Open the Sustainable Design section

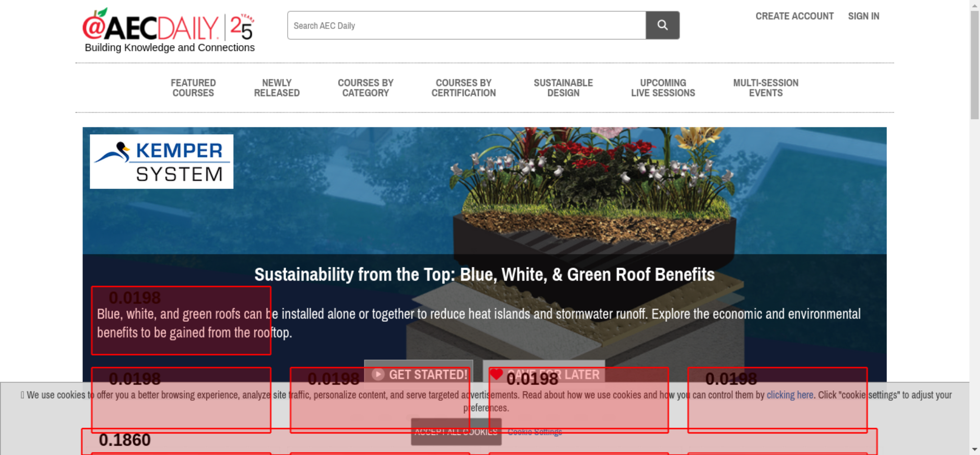[563, 88]
